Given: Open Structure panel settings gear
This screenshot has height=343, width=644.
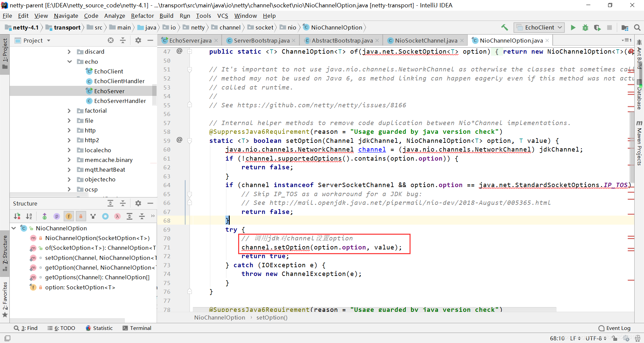Looking at the screenshot, I should [138, 203].
